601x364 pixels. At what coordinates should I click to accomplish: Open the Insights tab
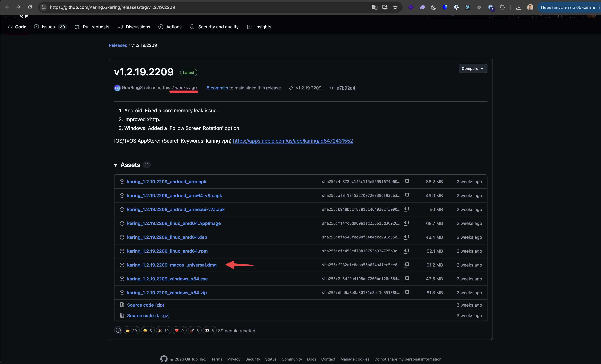point(259,27)
